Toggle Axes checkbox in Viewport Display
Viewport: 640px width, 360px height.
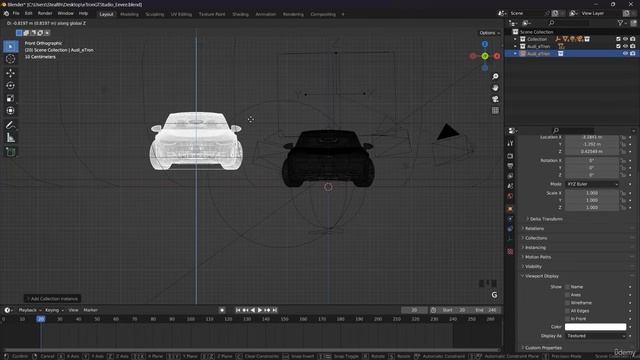click(x=567, y=295)
